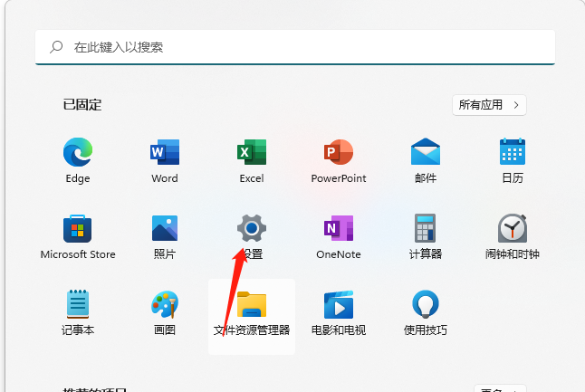Open the 画图 paint app
Image resolution: width=585 pixels, height=392 pixels.
(165, 304)
